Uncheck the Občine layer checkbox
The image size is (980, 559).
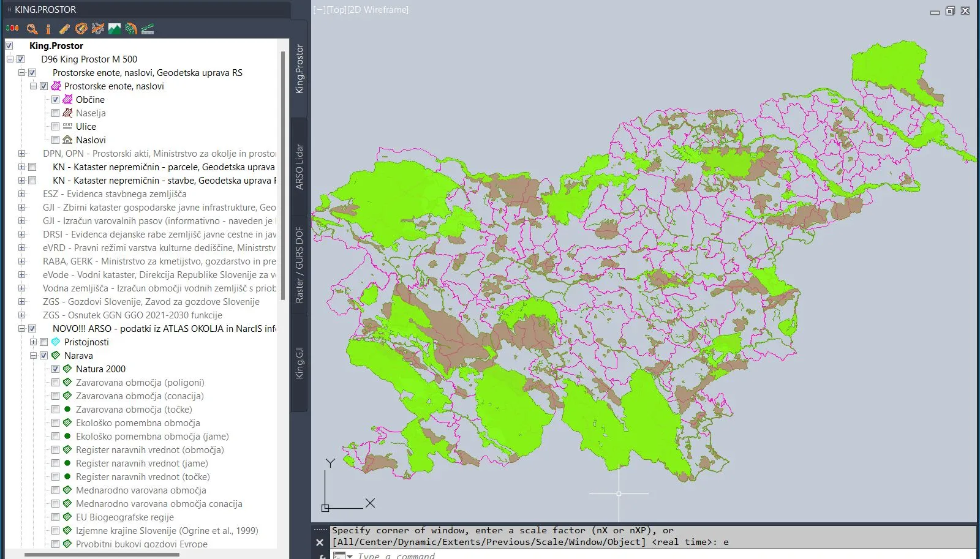[56, 100]
